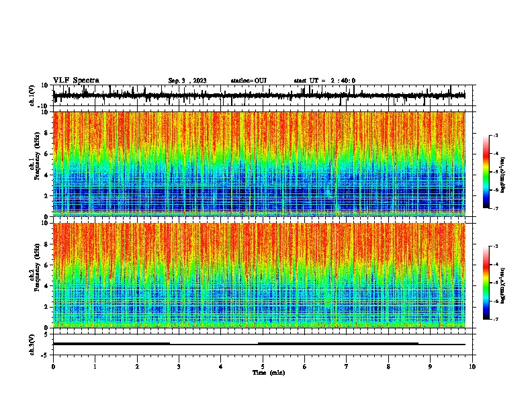Click the color scale bar beside ch.2 spectrogram
The image size is (532, 411).
coord(486,283)
